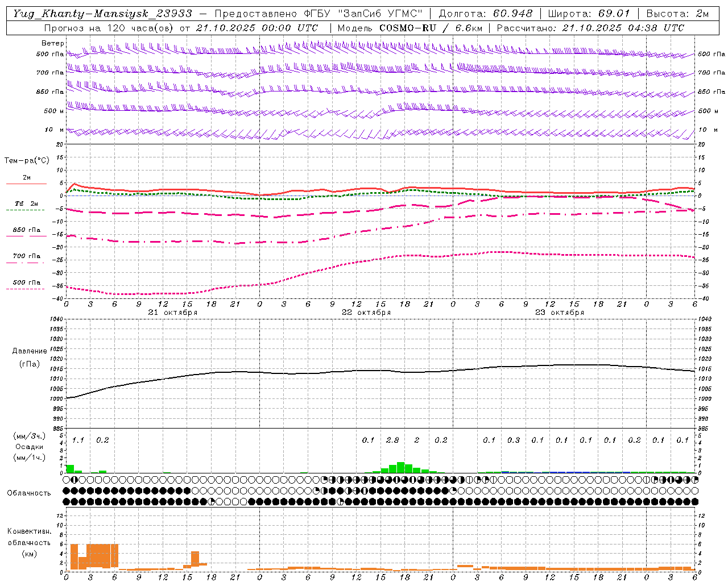The image size is (728, 582).
Task: Click the station title Yug_Khanty-Mansiysk_23933
Action: click(102, 14)
